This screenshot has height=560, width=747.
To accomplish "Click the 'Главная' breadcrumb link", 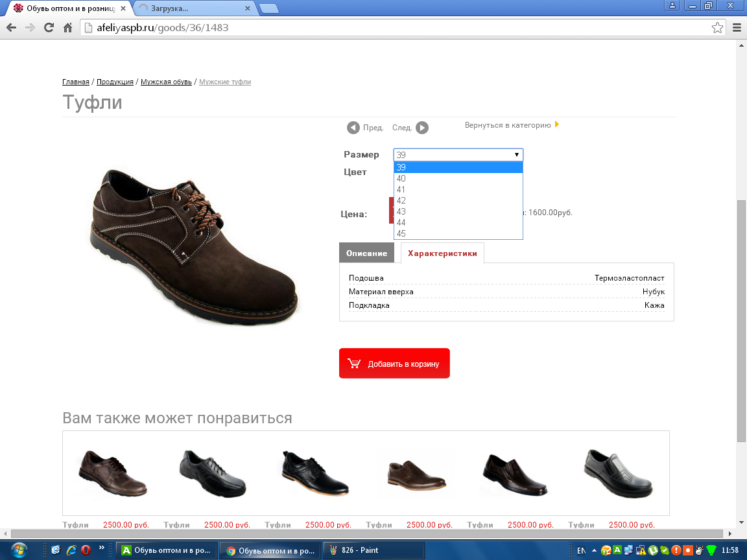I will tap(76, 82).
